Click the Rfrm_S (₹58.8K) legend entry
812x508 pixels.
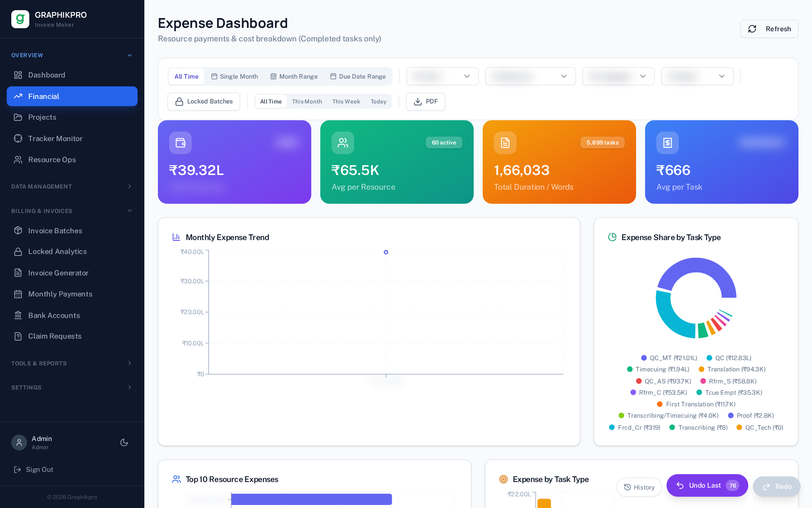coord(729,381)
